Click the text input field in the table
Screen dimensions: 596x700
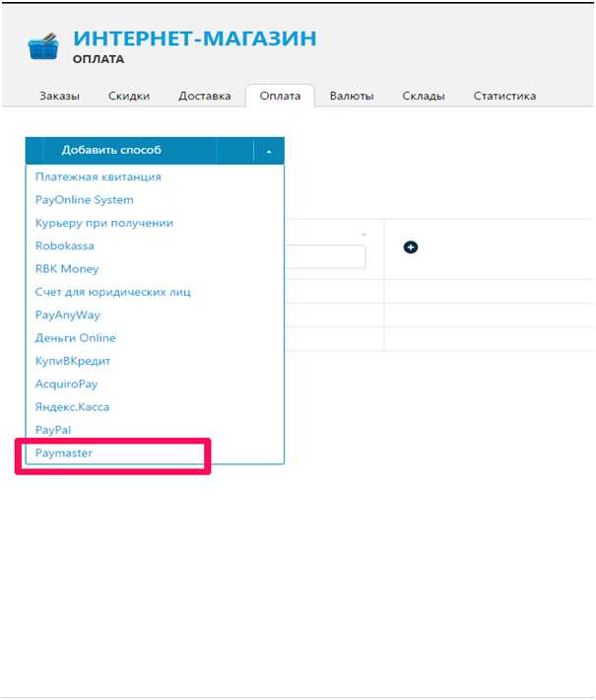tap(325, 257)
